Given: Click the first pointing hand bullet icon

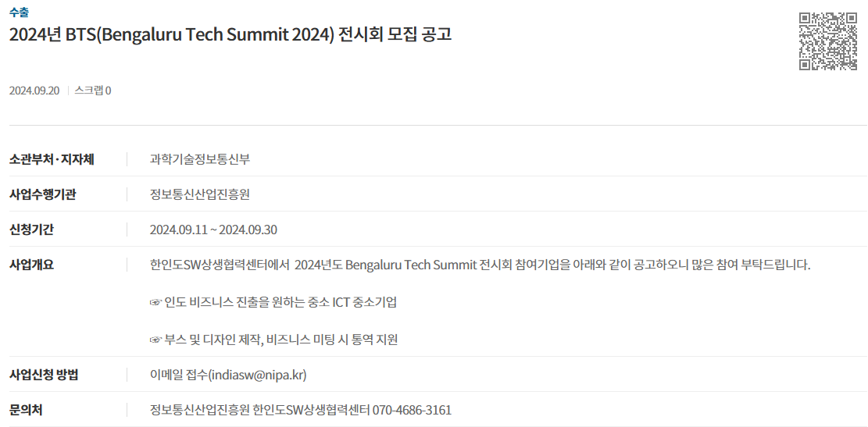Looking at the screenshot, I should tap(155, 302).
